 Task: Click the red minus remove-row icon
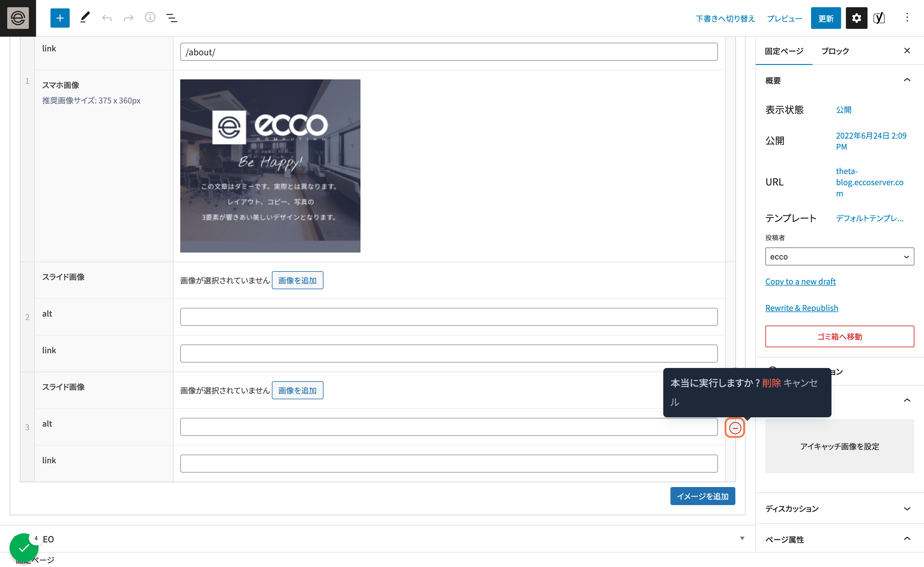pos(735,428)
